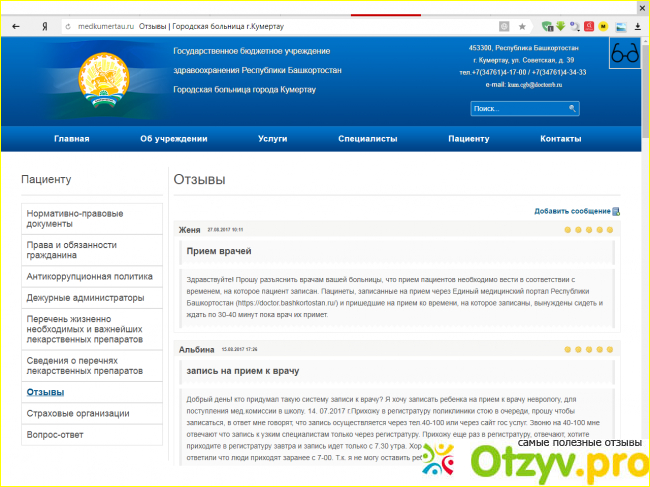The width and height of the screenshot is (650, 487).
Task: Open the "Контакты" navigation item
Action: 560,139
